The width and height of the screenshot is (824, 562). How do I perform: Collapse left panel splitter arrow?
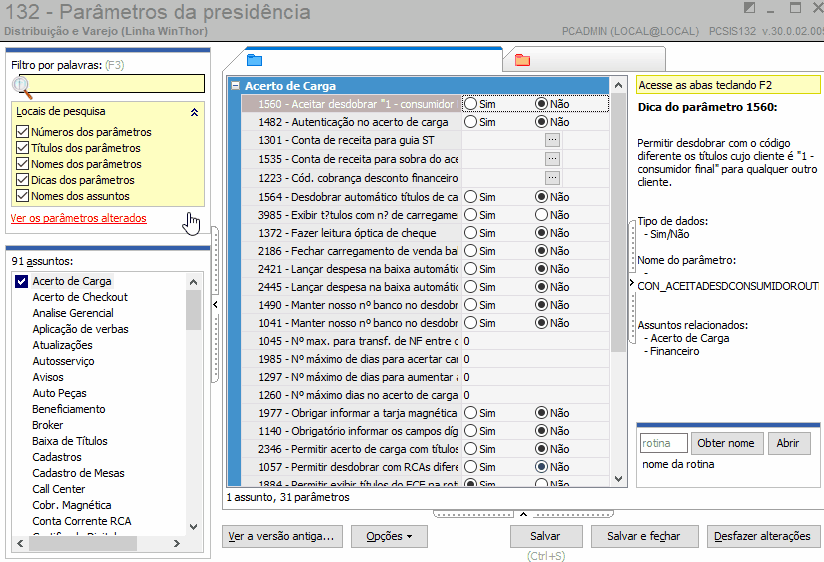(x=215, y=304)
